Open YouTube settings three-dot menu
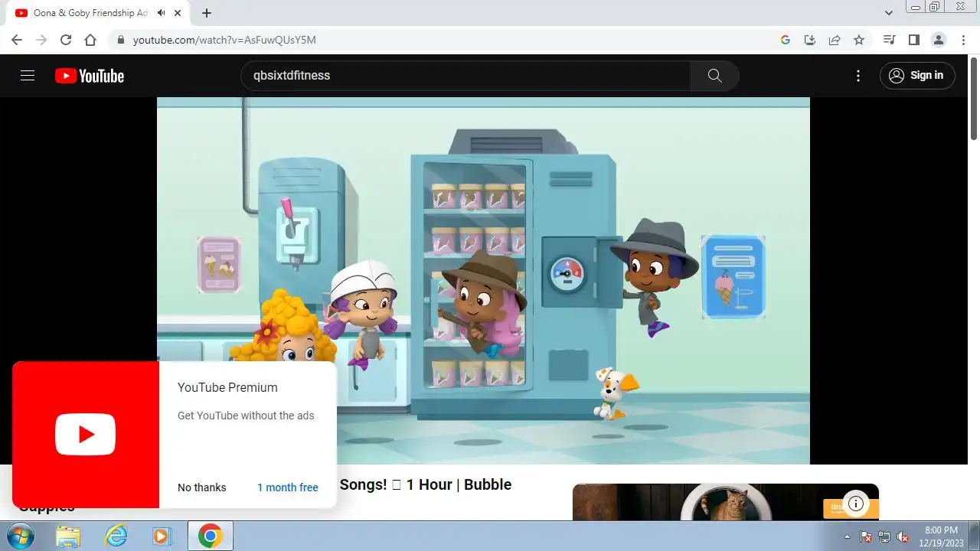 [x=858, y=75]
